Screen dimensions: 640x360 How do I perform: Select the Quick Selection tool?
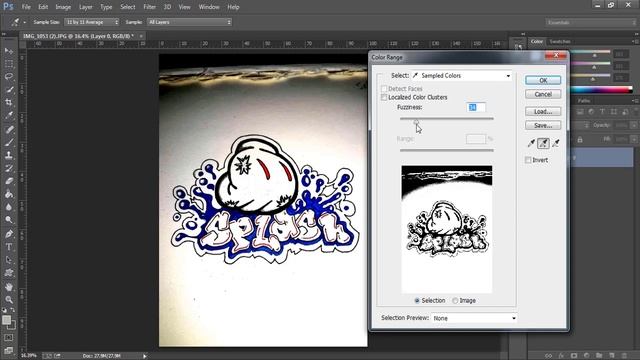9,89
